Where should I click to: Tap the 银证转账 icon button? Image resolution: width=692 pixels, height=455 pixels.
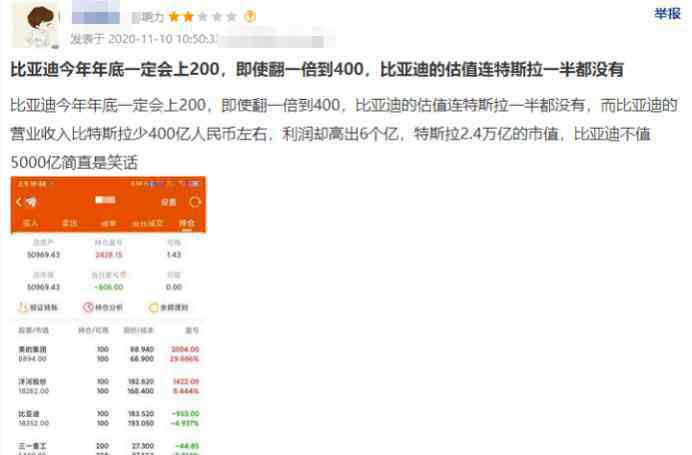38,308
